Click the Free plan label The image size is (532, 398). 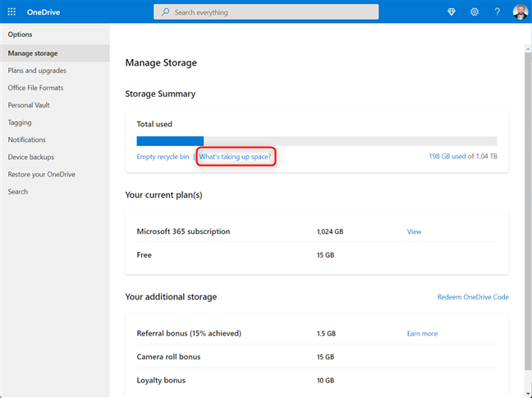pos(144,255)
